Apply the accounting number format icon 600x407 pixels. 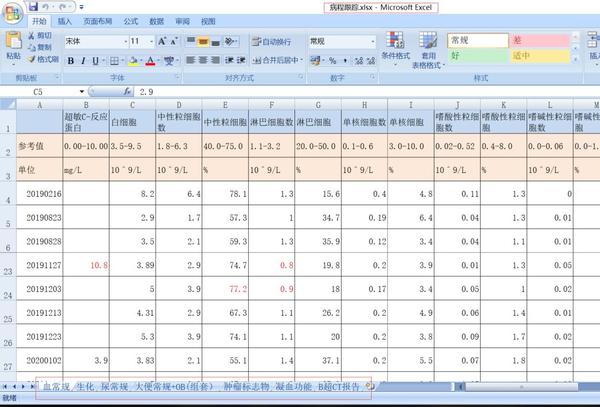click(315, 60)
